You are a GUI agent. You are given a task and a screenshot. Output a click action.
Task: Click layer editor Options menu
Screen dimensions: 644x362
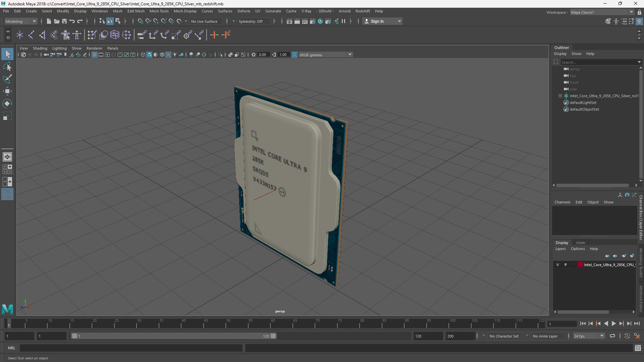coord(578,249)
